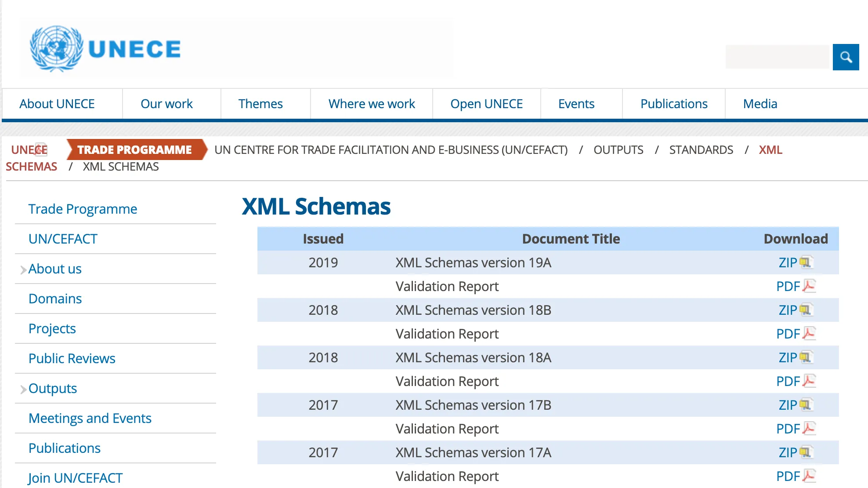Expand the About us sidebar chevron
This screenshot has height=488, width=868.
pos(23,269)
